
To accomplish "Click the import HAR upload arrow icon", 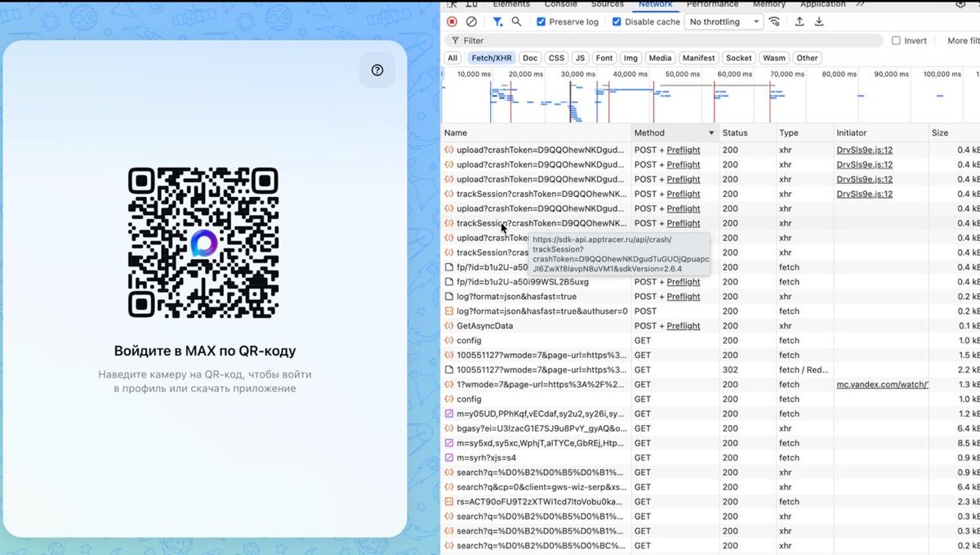I will point(800,22).
